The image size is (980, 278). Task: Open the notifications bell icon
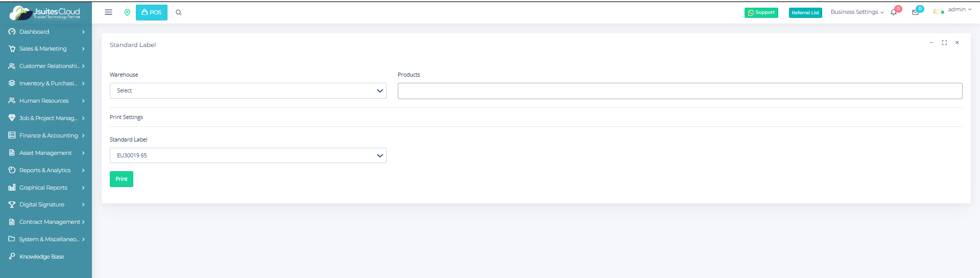(x=894, y=12)
